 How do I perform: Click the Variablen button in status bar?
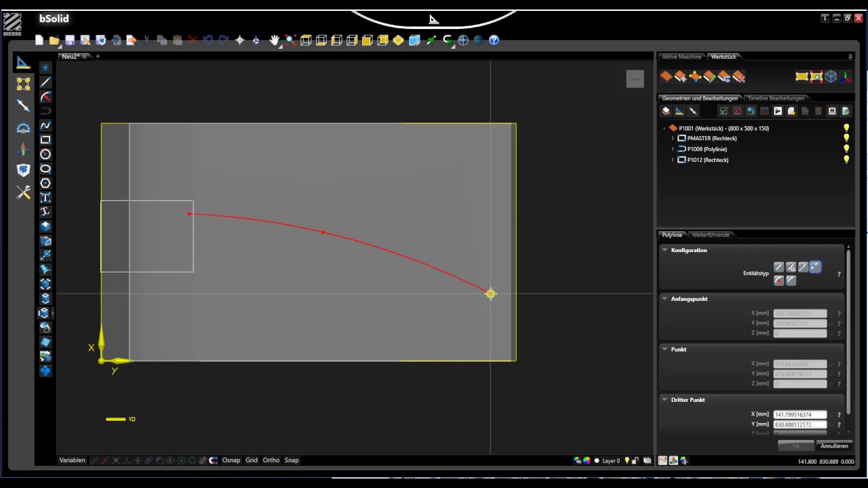point(73,460)
